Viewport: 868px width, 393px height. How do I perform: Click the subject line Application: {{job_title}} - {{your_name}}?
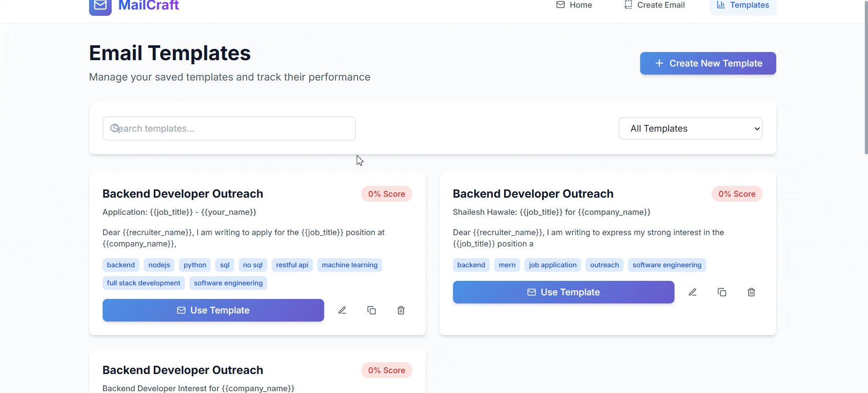(179, 212)
